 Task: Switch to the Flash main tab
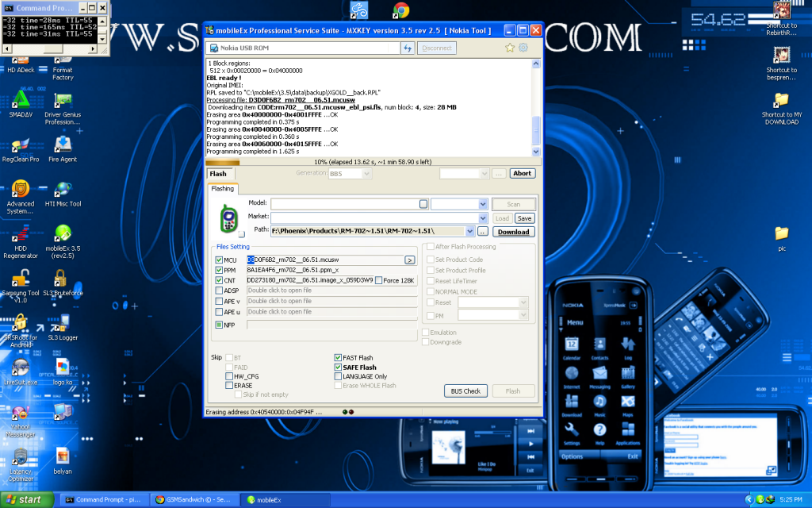point(217,174)
